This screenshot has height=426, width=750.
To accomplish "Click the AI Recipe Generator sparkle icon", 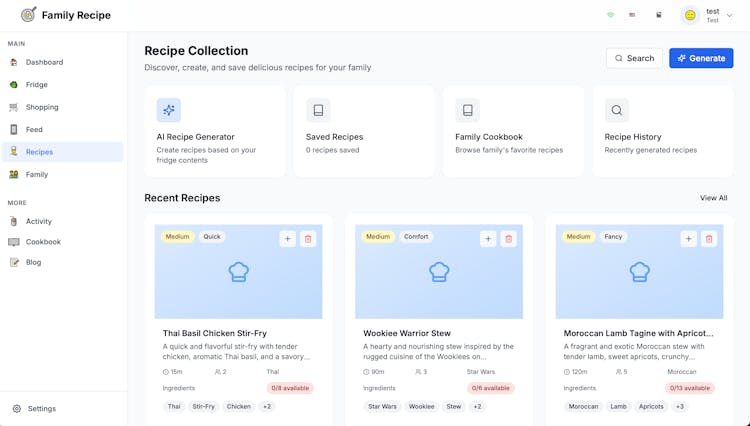I will (169, 110).
